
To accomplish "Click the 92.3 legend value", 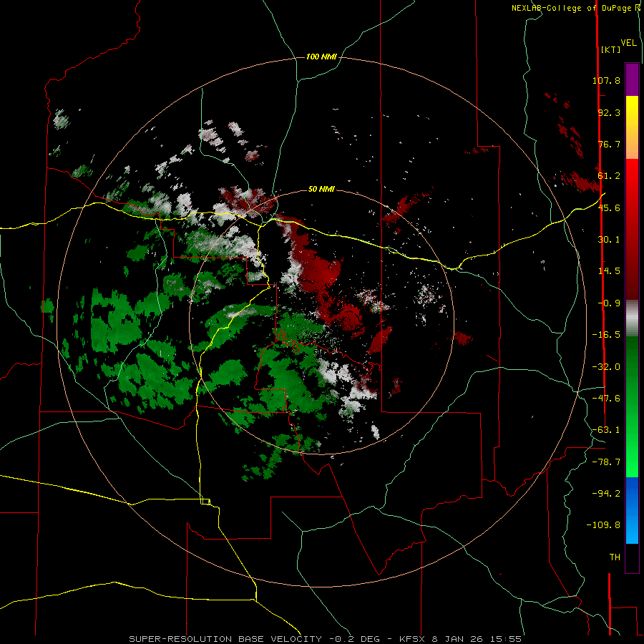I will (609, 112).
